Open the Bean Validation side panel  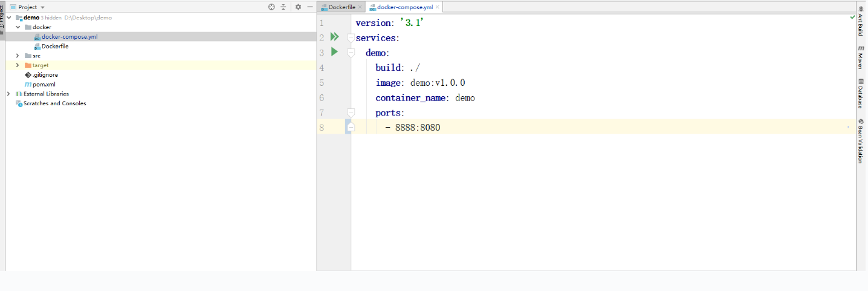(860, 140)
